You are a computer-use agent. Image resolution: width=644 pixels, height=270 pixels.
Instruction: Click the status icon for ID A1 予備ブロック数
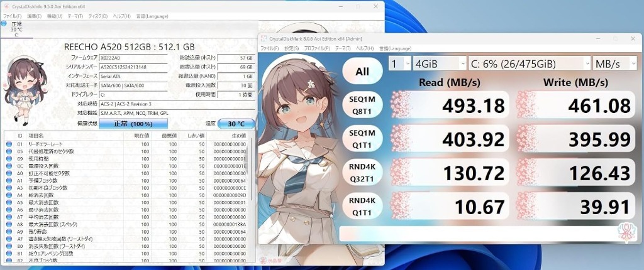tap(9, 181)
